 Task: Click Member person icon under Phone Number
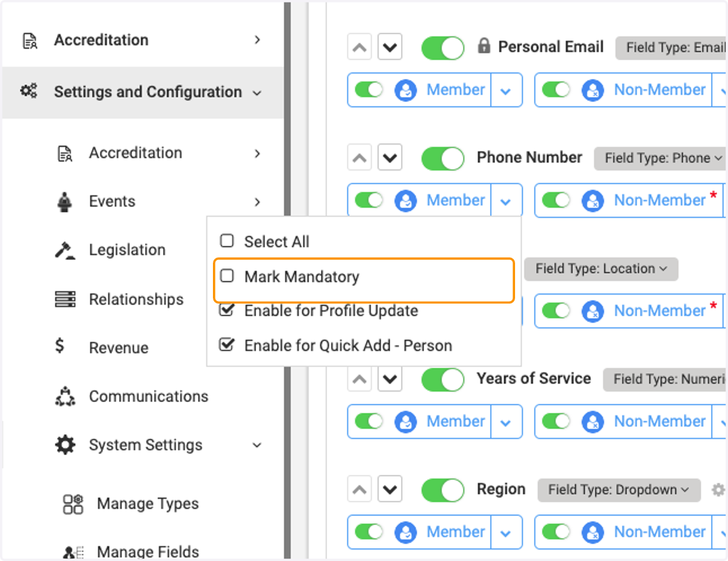405,201
